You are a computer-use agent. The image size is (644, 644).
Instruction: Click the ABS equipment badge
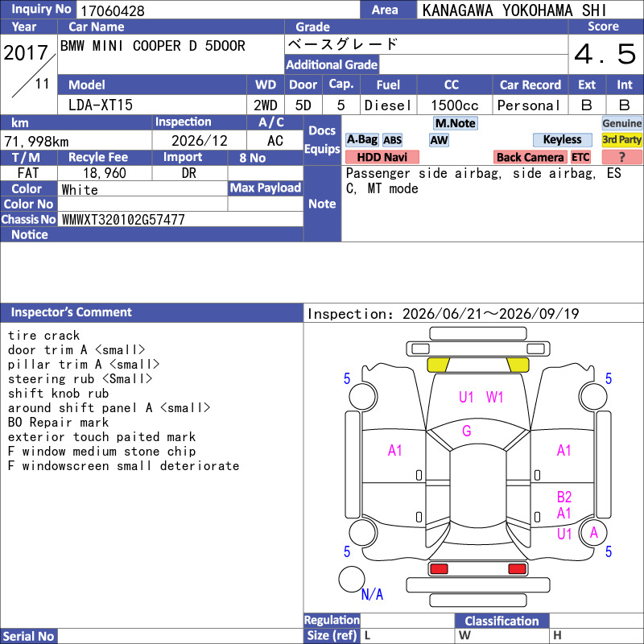point(392,140)
